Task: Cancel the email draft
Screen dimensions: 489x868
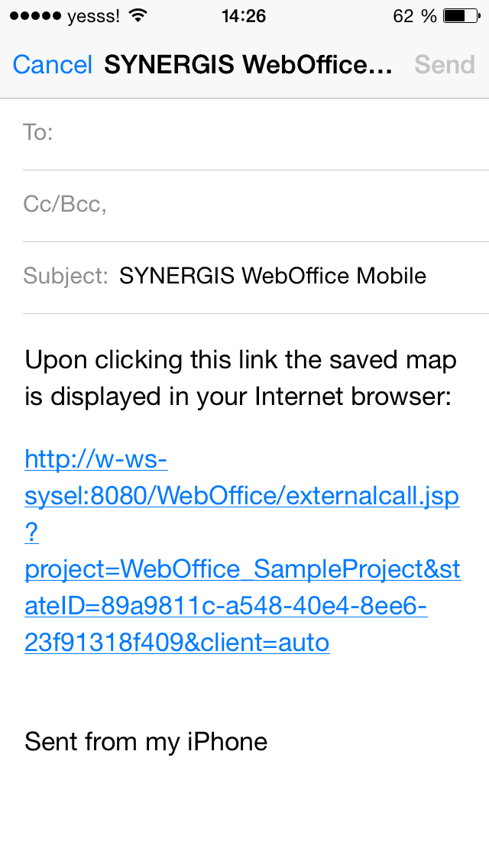Action: coord(50,65)
